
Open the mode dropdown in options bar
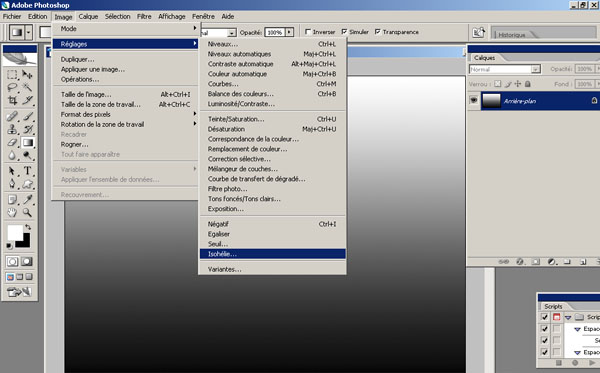[232, 33]
